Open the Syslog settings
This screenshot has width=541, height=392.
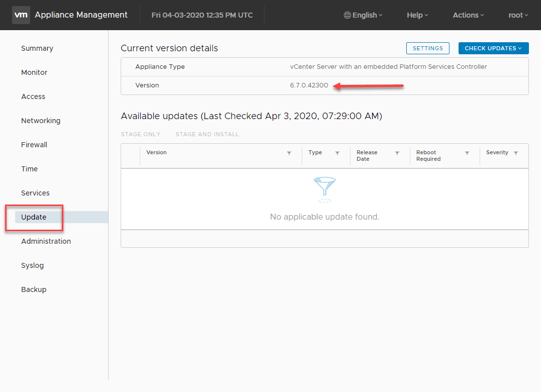click(33, 265)
